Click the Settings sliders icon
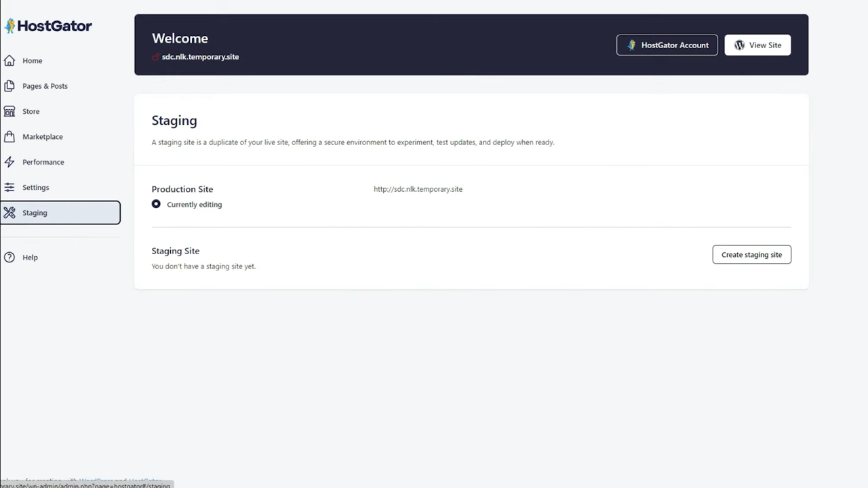 click(9, 187)
